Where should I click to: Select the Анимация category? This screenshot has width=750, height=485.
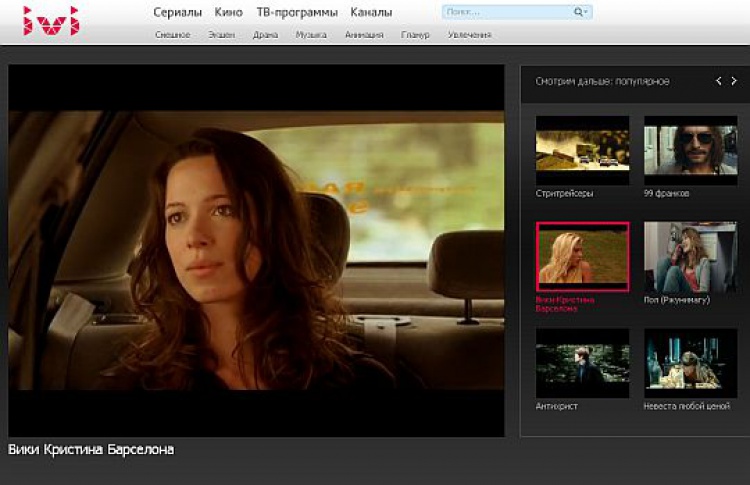364,35
